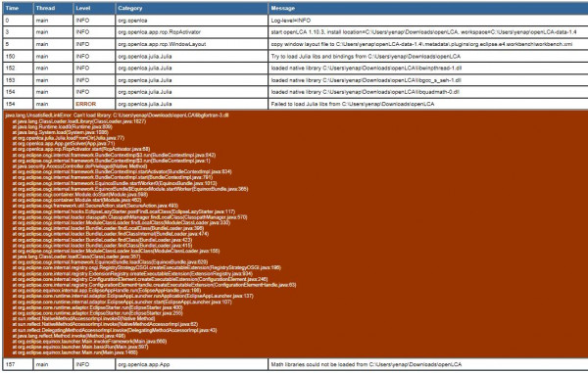Click stack line RegistryStrategyOSGI.createExecutableExtension
This screenshot has width=588, height=373.
(147, 267)
